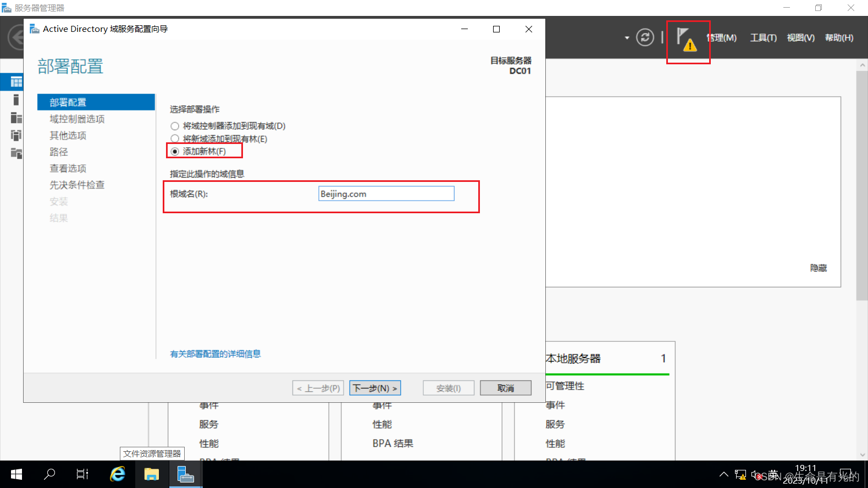Click the Cancel button in wizard
The height and width of the screenshot is (488, 868).
tap(506, 388)
